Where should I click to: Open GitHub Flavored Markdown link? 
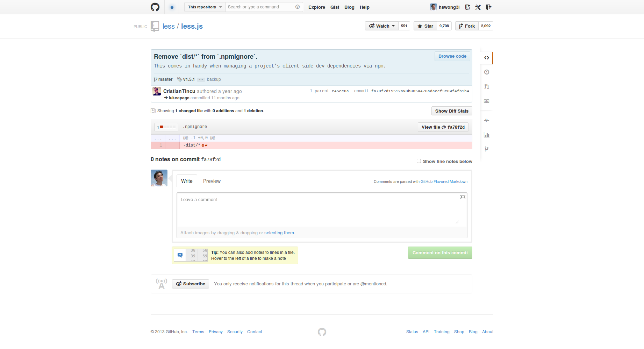click(444, 181)
